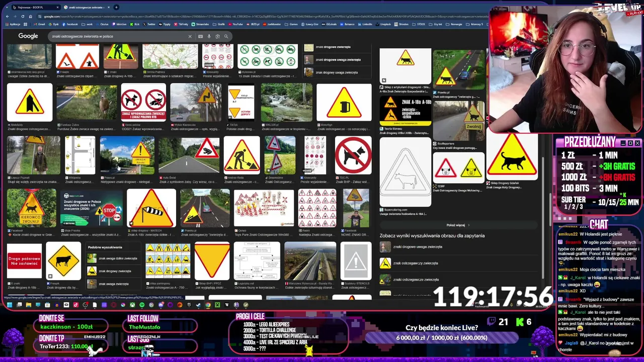Open the Streamlabs bookmark
The image size is (644, 362).
pos(200,24)
